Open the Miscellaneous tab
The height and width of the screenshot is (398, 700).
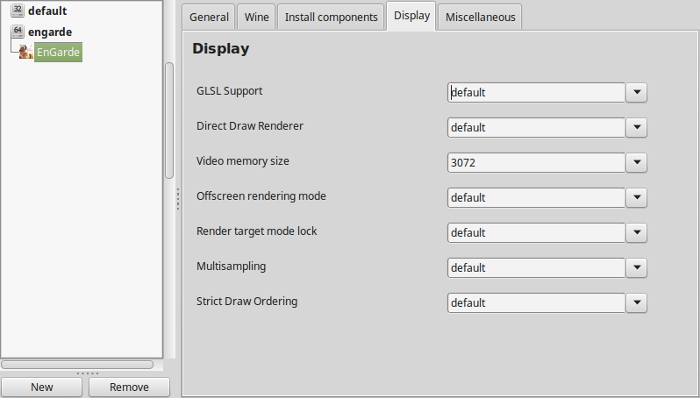pos(480,17)
